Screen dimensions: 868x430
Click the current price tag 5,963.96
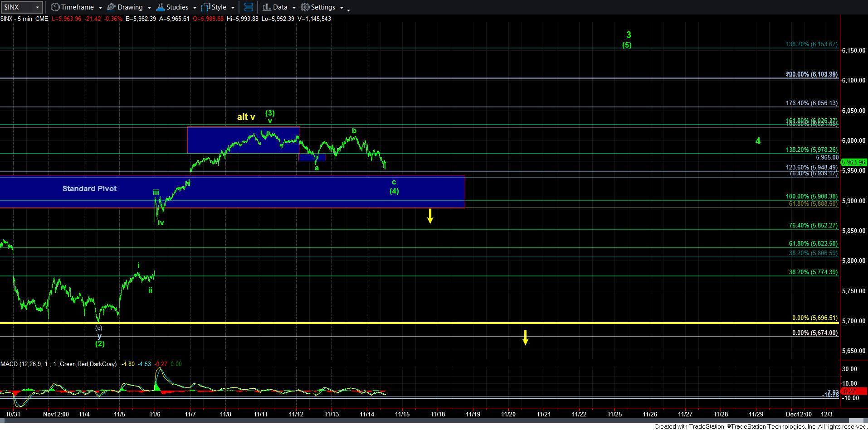coord(854,162)
